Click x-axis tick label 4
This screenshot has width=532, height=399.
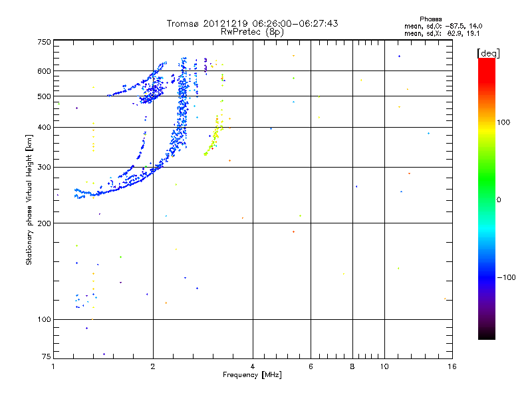(x=253, y=366)
